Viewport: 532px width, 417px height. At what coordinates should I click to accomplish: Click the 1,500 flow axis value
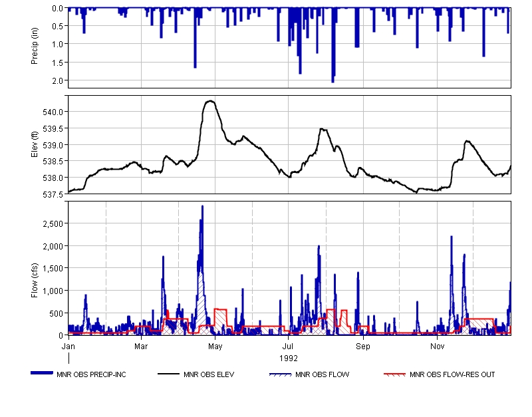53,269
